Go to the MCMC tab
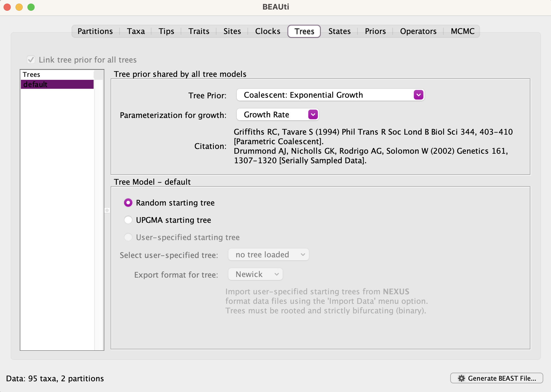The image size is (551, 392). [462, 31]
